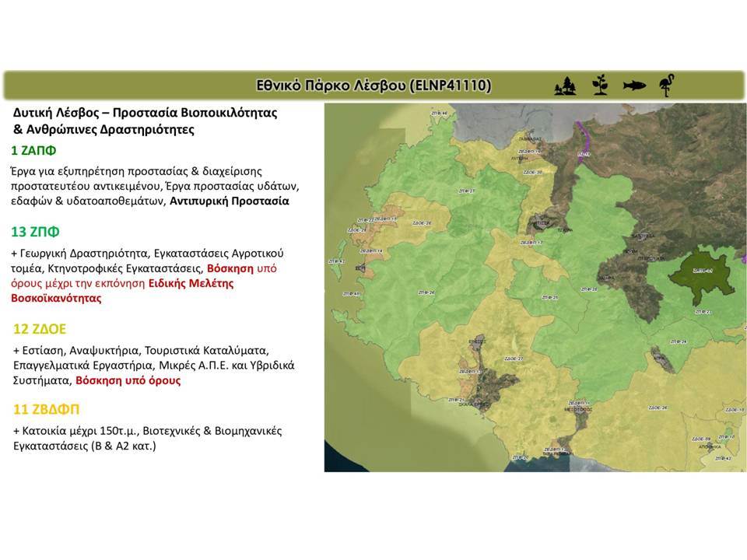Click the 'ΖΠΦ-27' label on the map
Screen dimensions: 747x560
pyautogui.click(x=467, y=191)
